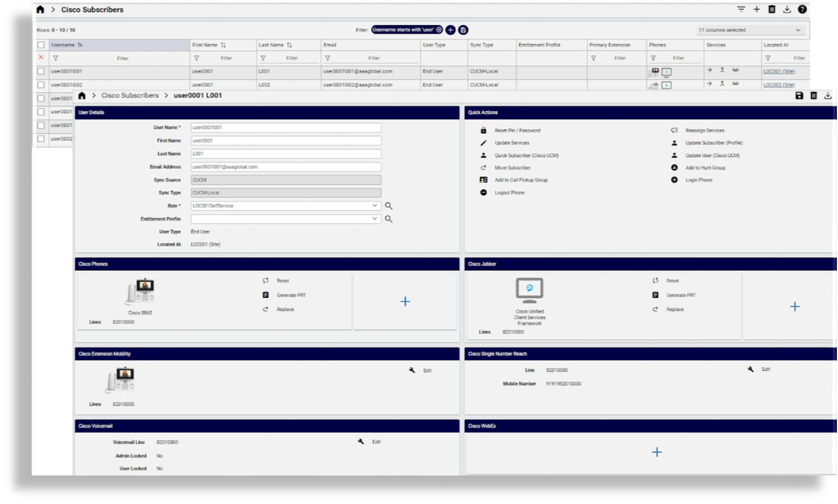The height and width of the screenshot is (504, 838).
Task: Open the Role dropdown showing LOC001SelfService
Action: click(x=285, y=206)
